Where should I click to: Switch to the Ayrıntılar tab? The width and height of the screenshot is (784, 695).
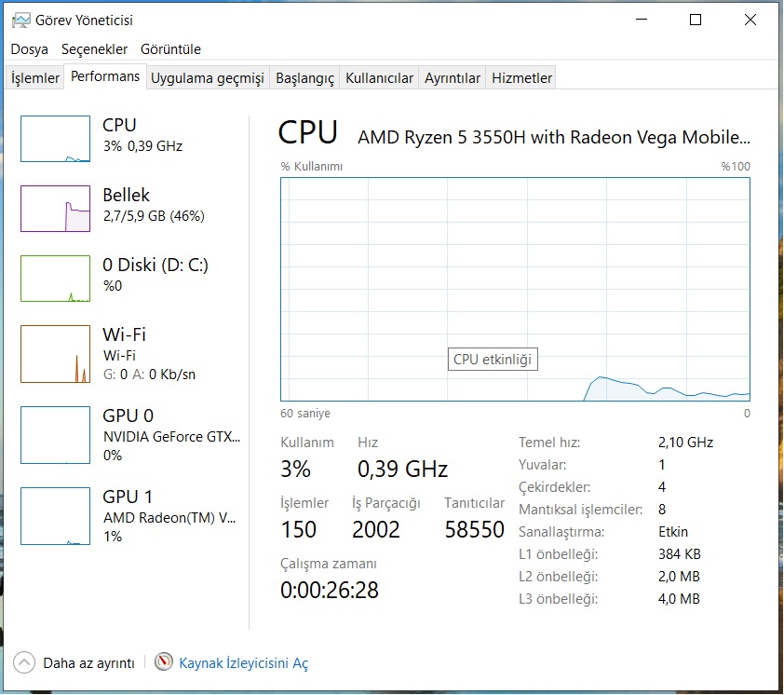pyautogui.click(x=453, y=78)
